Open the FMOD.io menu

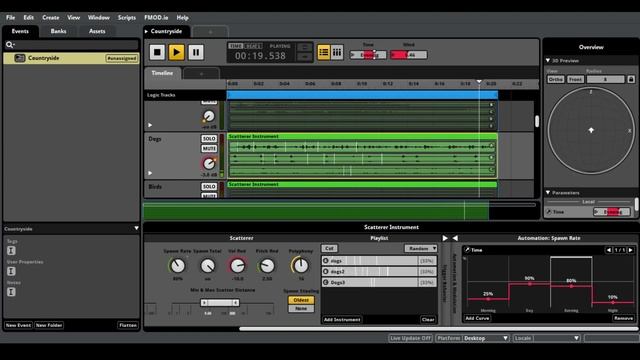pyautogui.click(x=156, y=18)
